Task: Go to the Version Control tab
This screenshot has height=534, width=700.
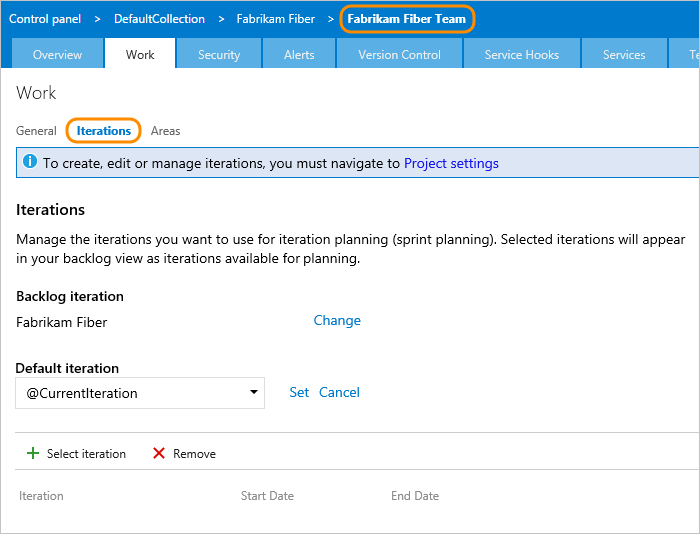Action: pos(399,55)
